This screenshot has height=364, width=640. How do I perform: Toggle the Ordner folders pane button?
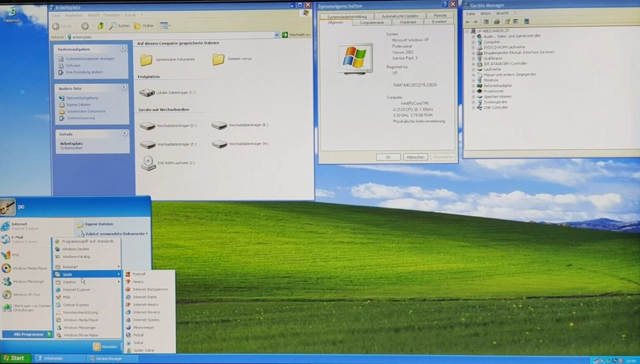[144, 26]
